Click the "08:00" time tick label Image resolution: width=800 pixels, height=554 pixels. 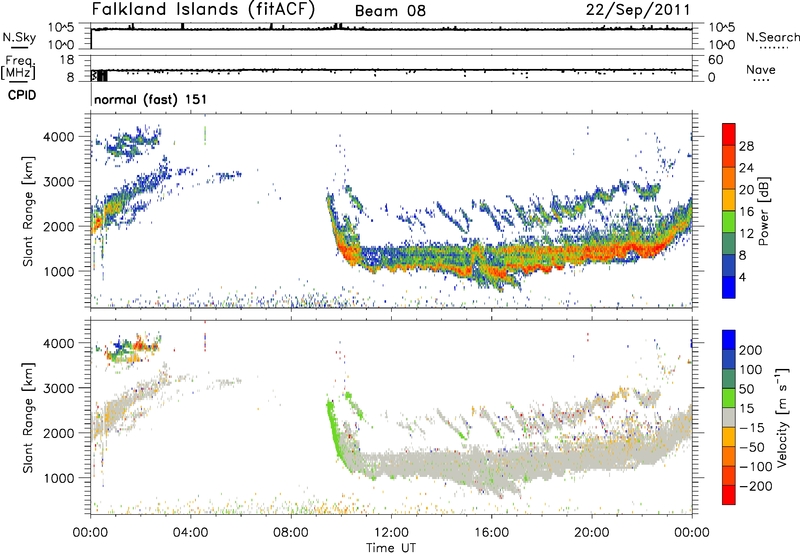pyautogui.click(x=291, y=533)
